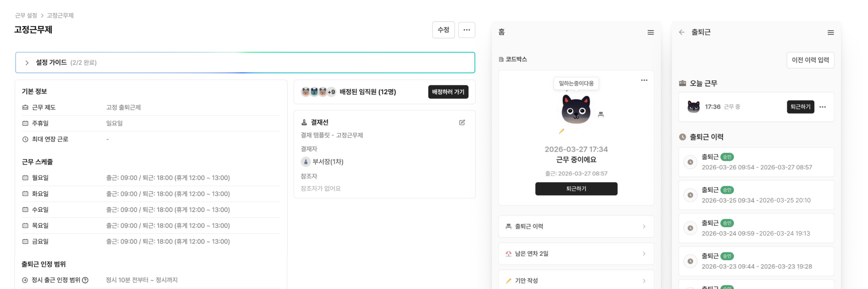Click the black cat avatar in 홈 panel
This screenshot has height=289, width=868.
point(576,109)
